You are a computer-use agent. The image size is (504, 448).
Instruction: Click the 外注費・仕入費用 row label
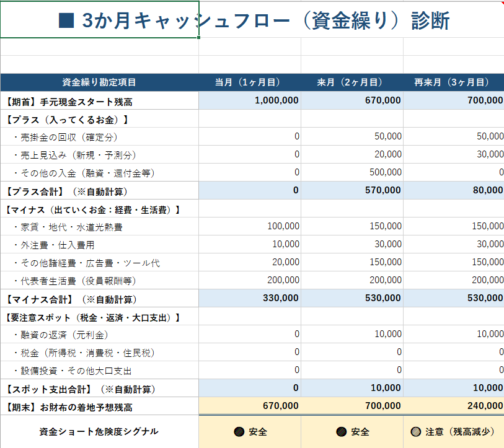pyautogui.click(x=54, y=245)
